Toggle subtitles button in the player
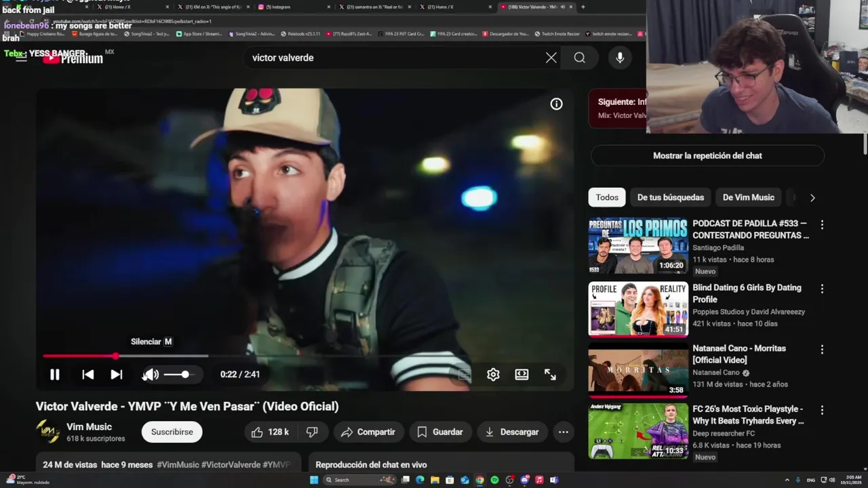 [x=465, y=374]
